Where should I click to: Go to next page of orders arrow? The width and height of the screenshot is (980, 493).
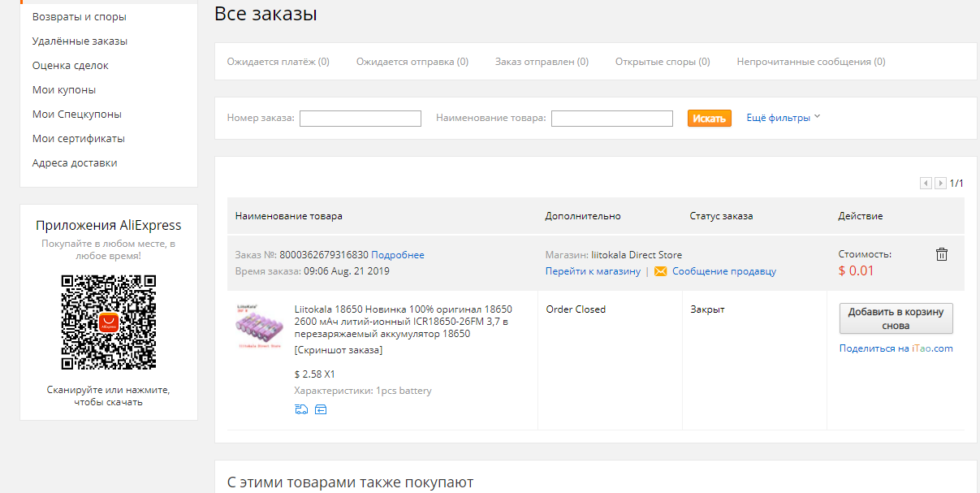tap(940, 184)
